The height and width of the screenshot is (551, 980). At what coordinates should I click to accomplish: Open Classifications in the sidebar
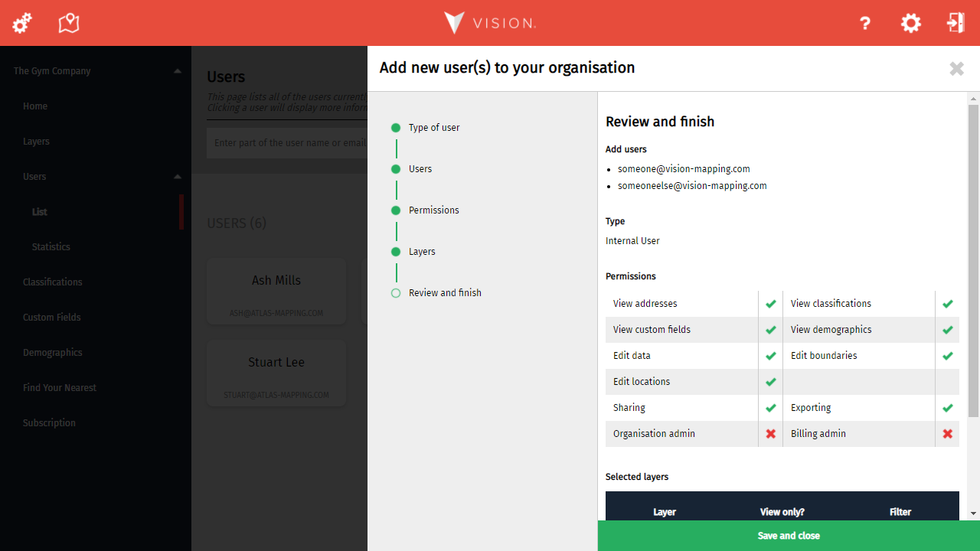pyautogui.click(x=52, y=282)
